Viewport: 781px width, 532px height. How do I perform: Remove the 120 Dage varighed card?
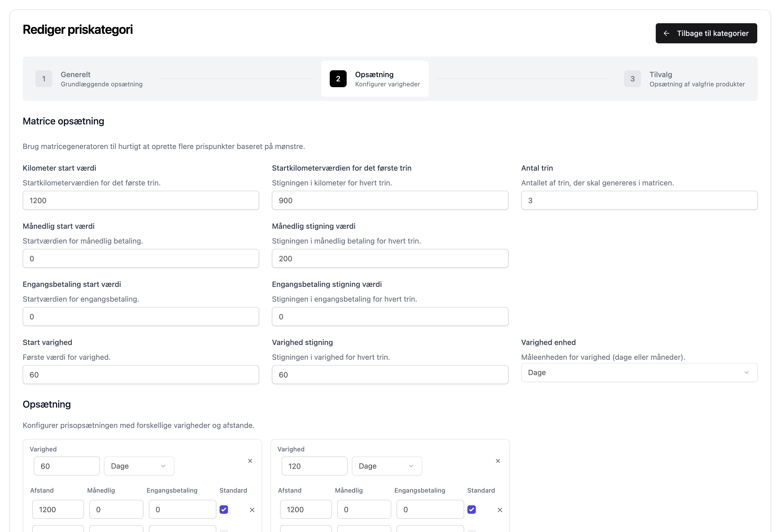(498, 461)
